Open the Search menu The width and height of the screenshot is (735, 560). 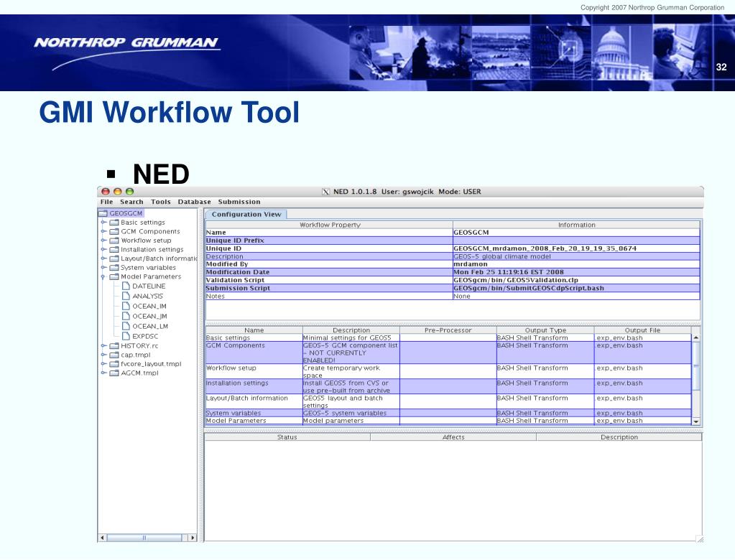click(131, 202)
